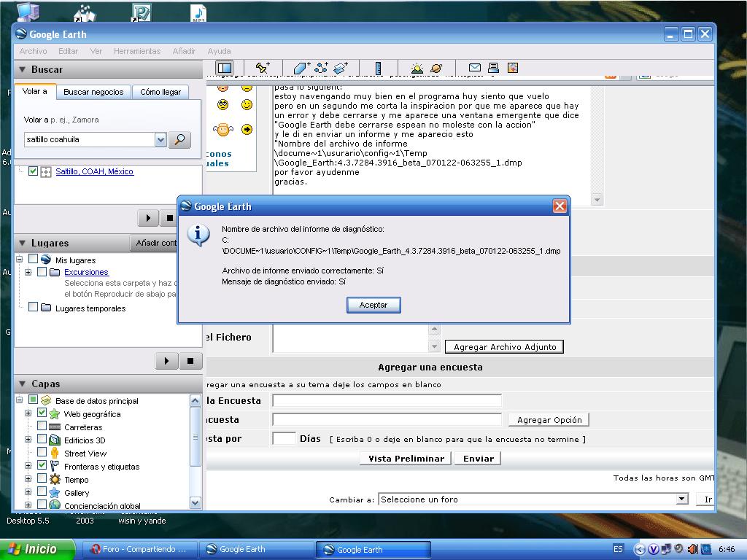Click the Edificios 3D building icon

coord(55,440)
